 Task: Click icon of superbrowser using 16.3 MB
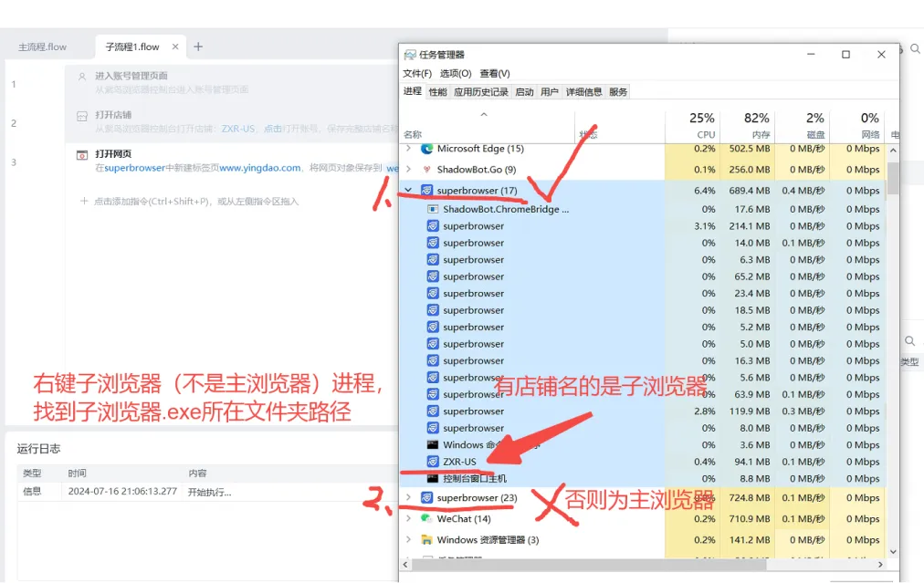pos(433,360)
